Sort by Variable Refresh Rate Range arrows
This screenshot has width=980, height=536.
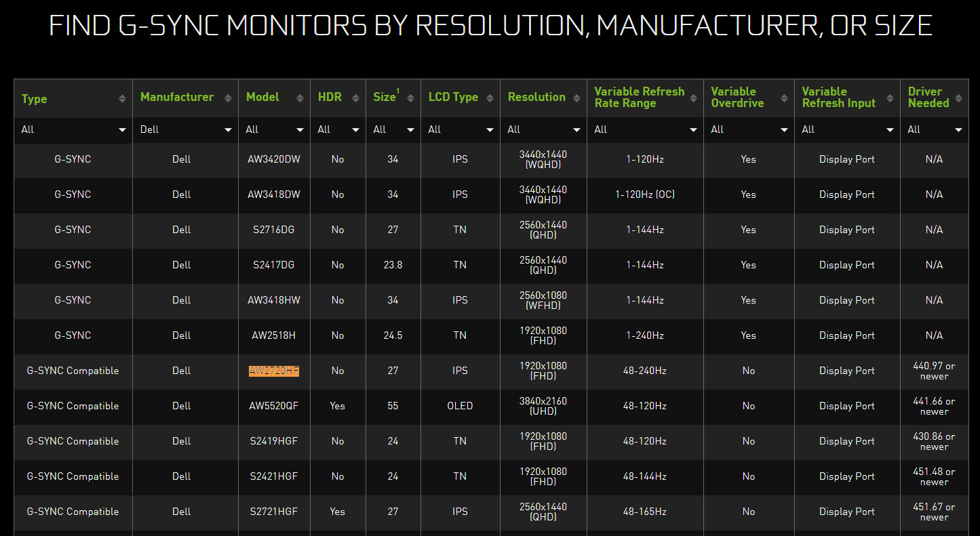click(x=693, y=99)
